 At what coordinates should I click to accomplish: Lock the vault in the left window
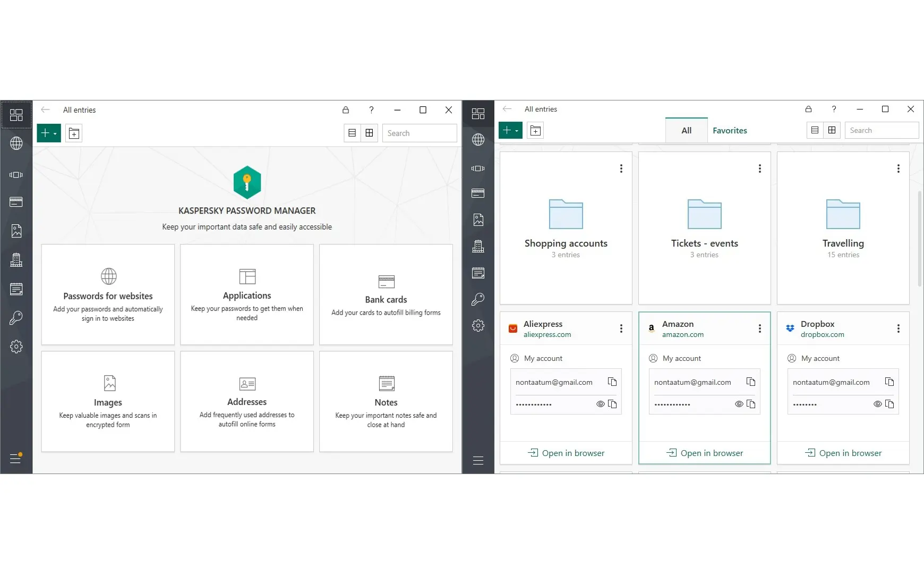[346, 110]
